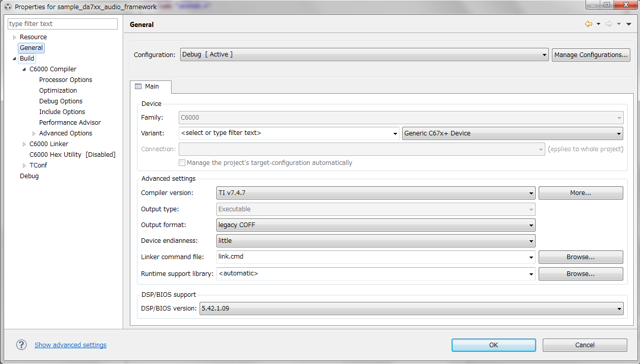
Task: Select General in the tree
Action: click(31, 48)
